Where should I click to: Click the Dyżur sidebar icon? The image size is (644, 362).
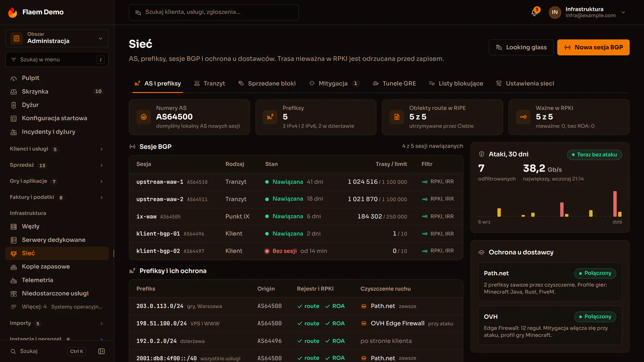point(14,105)
